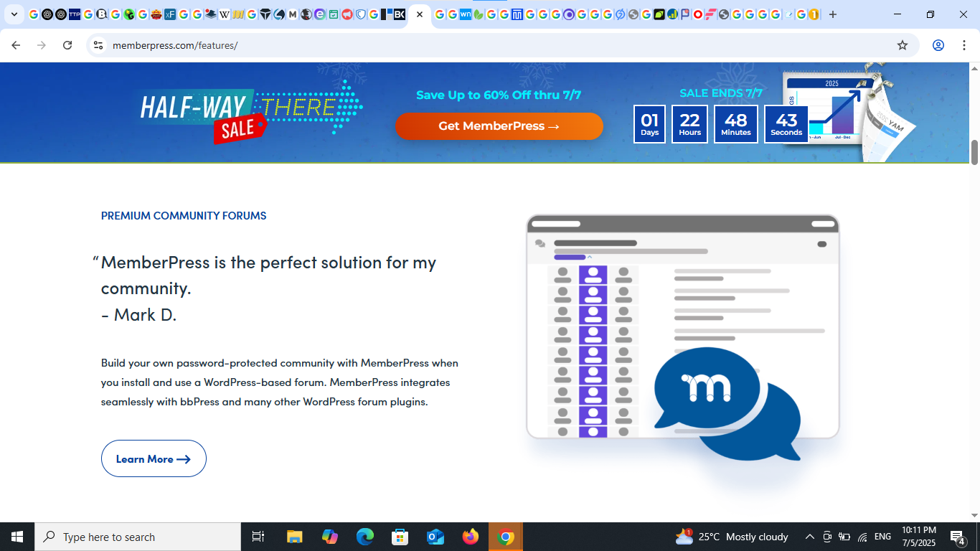The width and height of the screenshot is (980, 551).
Task: Click the Minutes countdown box
Action: coord(736,124)
